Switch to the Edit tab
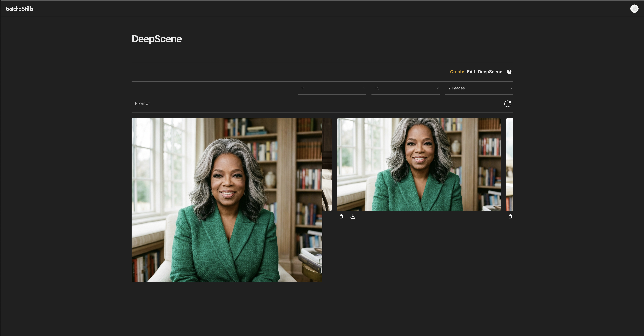The height and width of the screenshot is (336, 644). pyautogui.click(x=471, y=72)
